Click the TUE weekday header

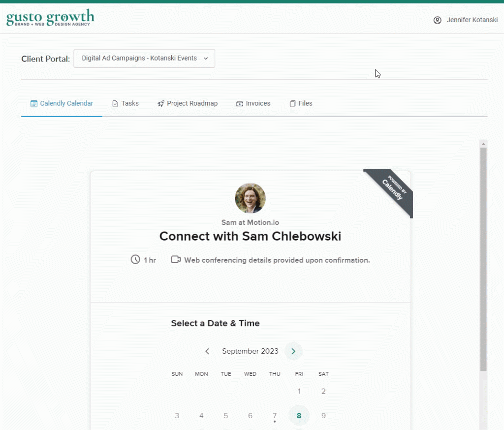coord(225,374)
